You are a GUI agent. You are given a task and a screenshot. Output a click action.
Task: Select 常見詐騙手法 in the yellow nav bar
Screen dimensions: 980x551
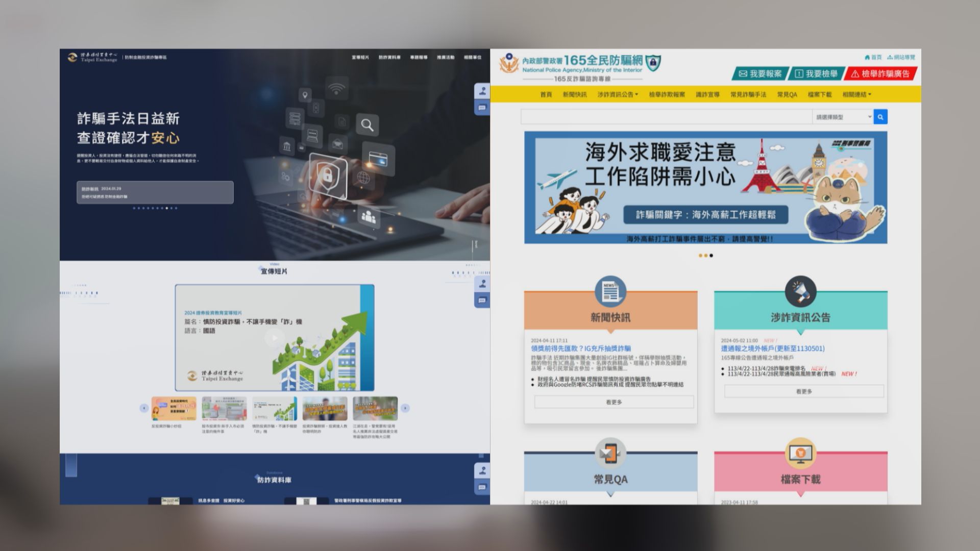[x=748, y=94]
